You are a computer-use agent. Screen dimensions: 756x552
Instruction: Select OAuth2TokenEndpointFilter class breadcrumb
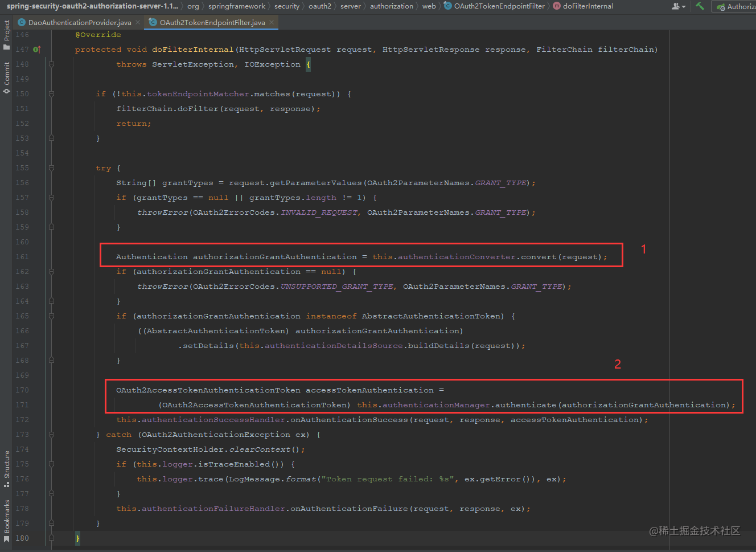494,6
